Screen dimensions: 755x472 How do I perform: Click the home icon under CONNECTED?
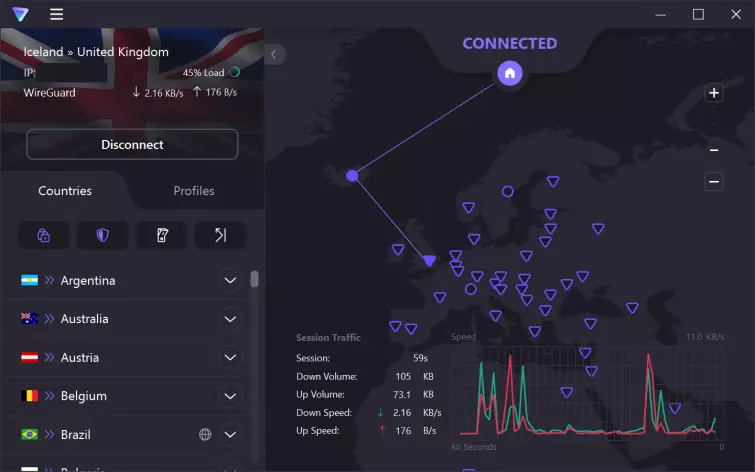tap(510, 73)
